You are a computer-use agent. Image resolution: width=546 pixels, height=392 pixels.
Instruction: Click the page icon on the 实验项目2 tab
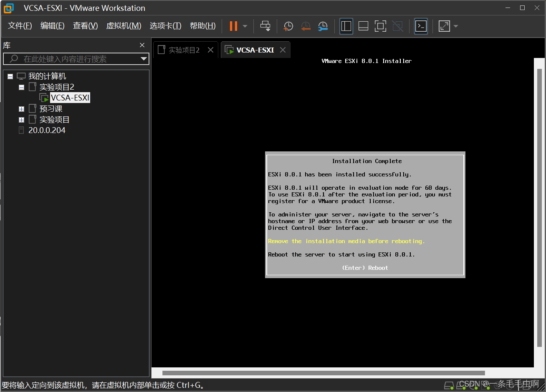pyautogui.click(x=162, y=50)
